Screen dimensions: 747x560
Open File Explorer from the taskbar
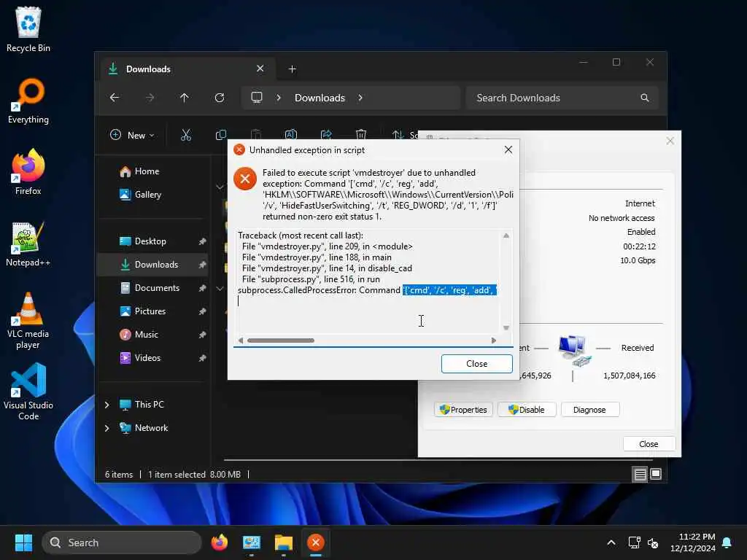point(284,542)
